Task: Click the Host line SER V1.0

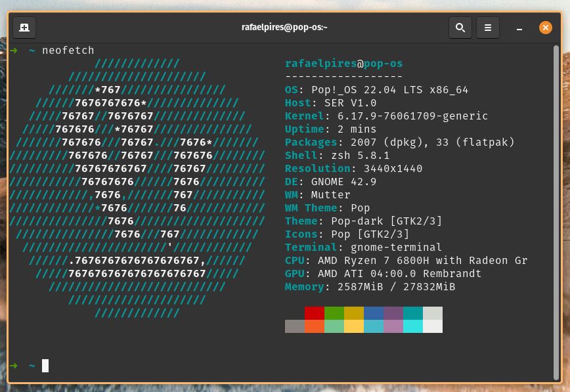Action: click(330, 103)
